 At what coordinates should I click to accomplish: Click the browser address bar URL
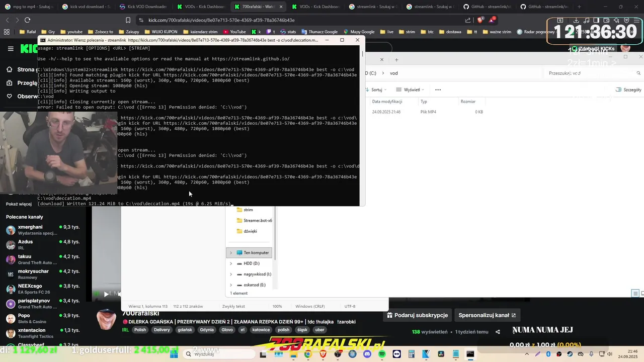click(x=221, y=20)
